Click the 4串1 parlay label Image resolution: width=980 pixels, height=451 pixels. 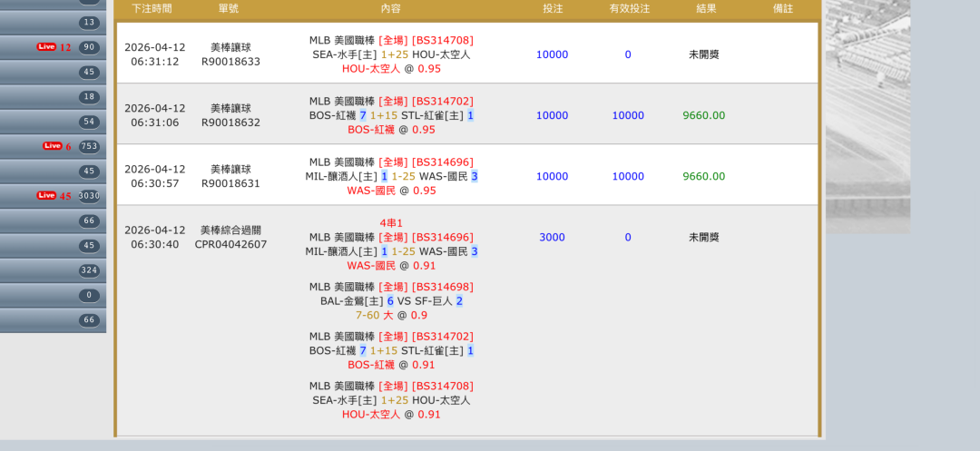pyautogui.click(x=391, y=223)
